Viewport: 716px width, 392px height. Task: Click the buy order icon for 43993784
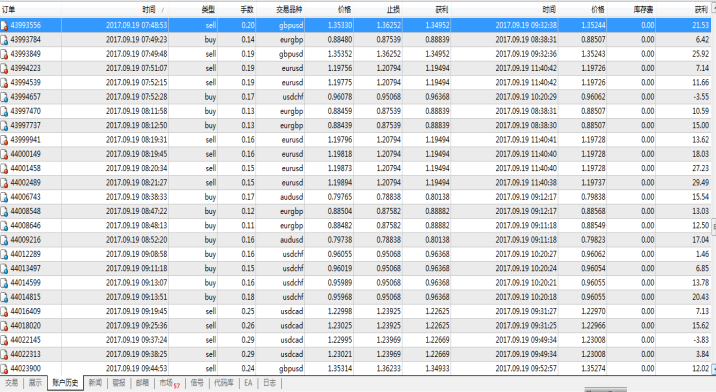pyautogui.click(x=4, y=40)
